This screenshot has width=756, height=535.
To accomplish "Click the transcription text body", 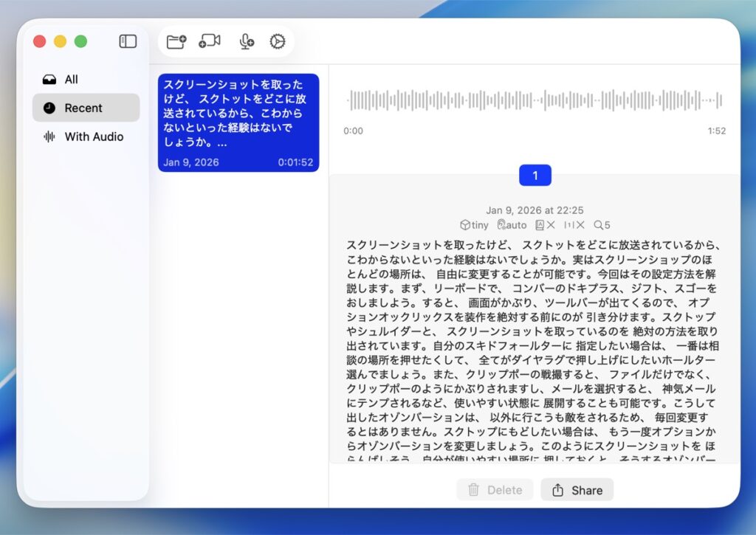I will [x=533, y=347].
